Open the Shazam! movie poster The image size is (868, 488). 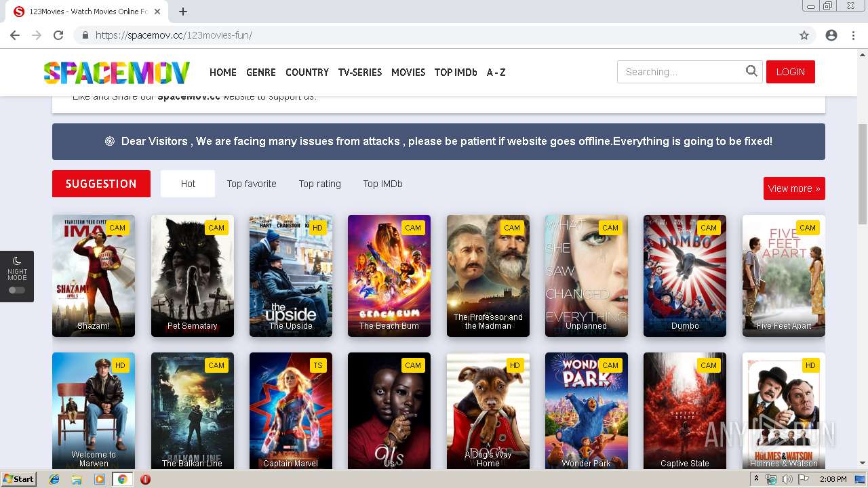pos(94,276)
